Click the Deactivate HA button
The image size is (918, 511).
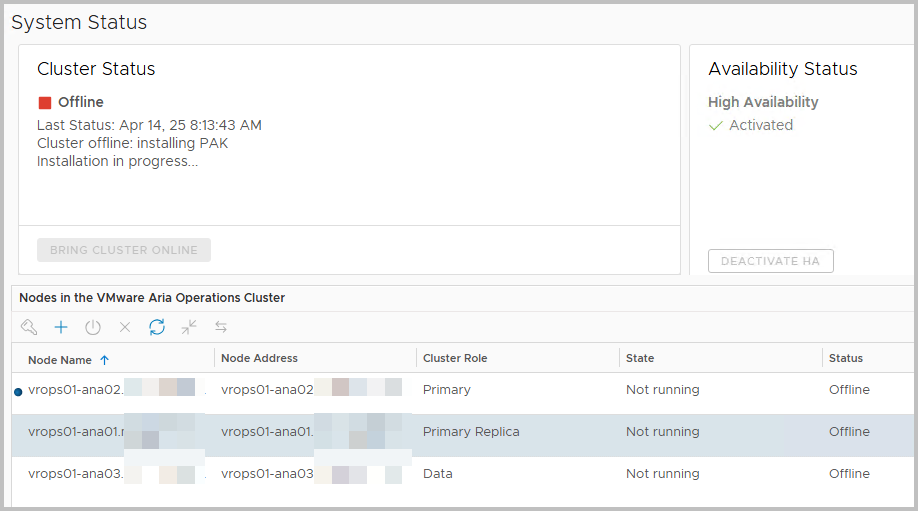770,261
